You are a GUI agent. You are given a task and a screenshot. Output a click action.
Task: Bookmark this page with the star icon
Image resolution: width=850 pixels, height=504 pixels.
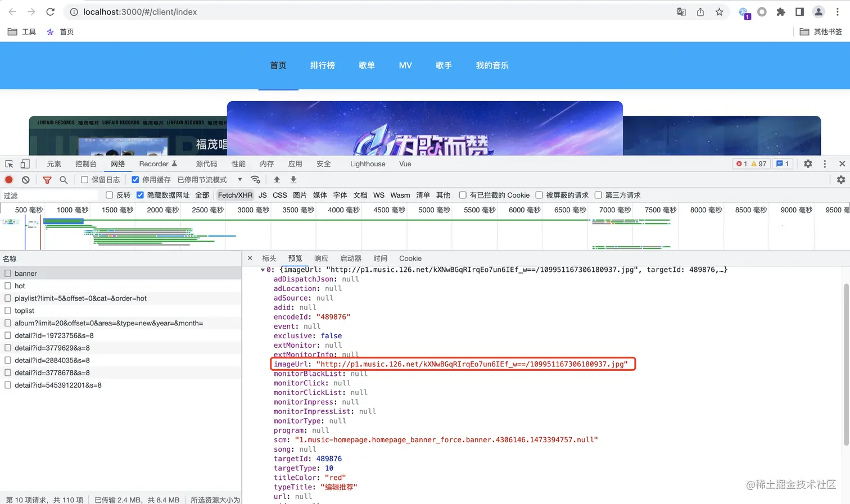coord(720,12)
